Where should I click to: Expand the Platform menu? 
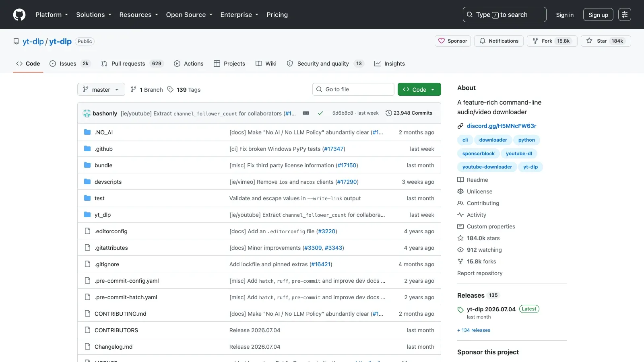point(52,14)
